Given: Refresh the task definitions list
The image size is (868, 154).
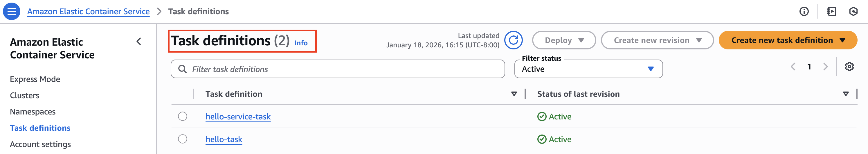Looking at the screenshot, I should coord(513,40).
